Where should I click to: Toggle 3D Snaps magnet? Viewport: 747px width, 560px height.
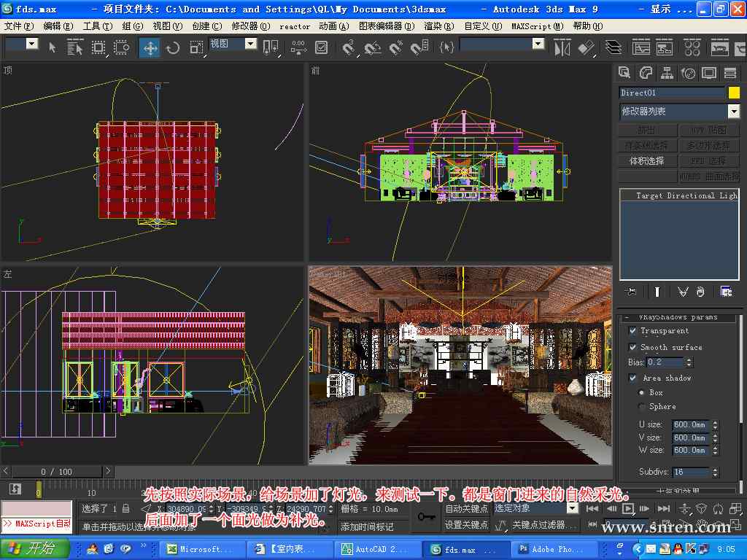click(349, 47)
